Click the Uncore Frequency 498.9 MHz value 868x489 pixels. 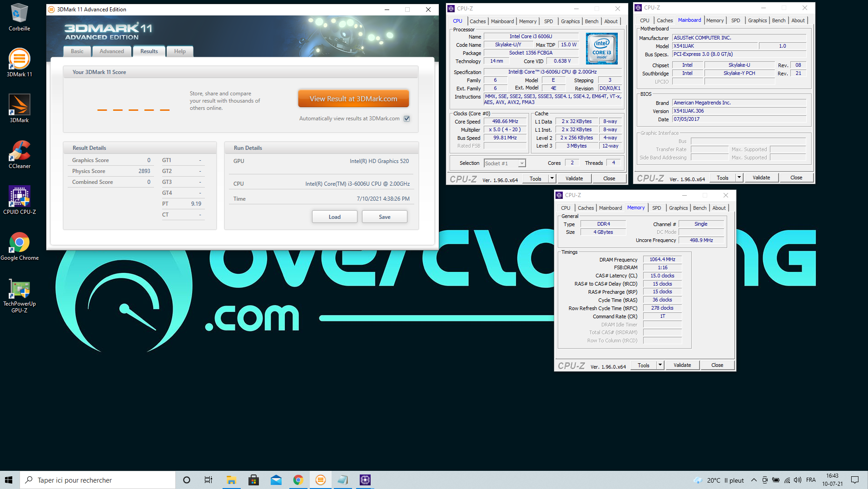tap(701, 240)
